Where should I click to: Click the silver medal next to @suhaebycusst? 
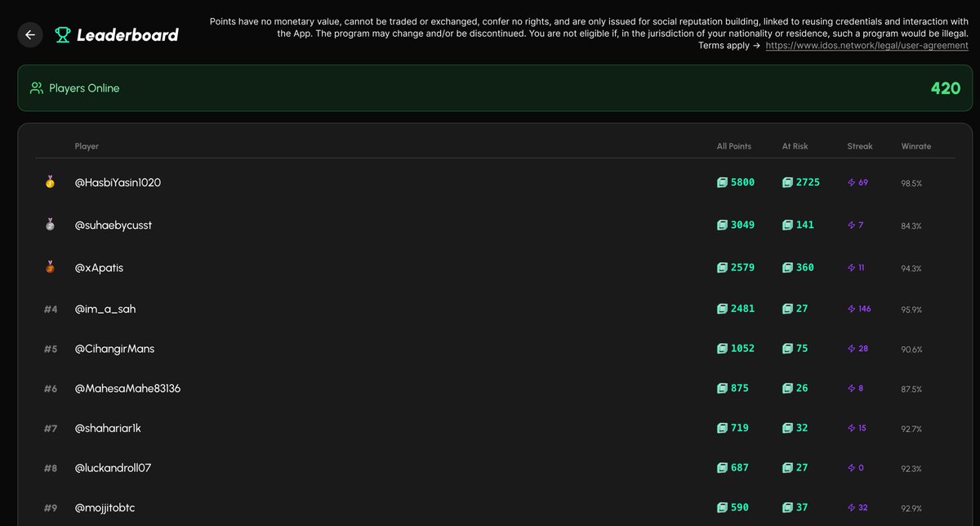point(50,225)
